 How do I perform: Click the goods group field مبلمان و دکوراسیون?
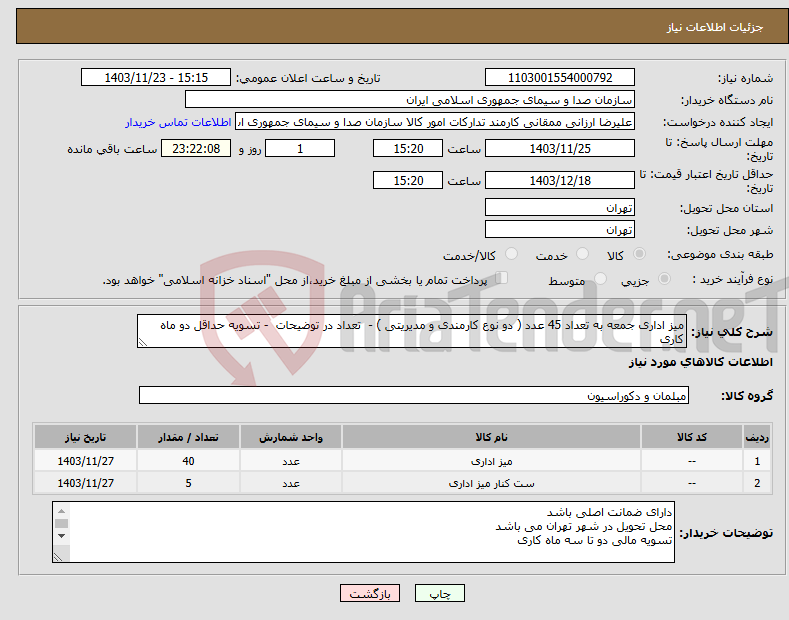click(x=414, y=396)
